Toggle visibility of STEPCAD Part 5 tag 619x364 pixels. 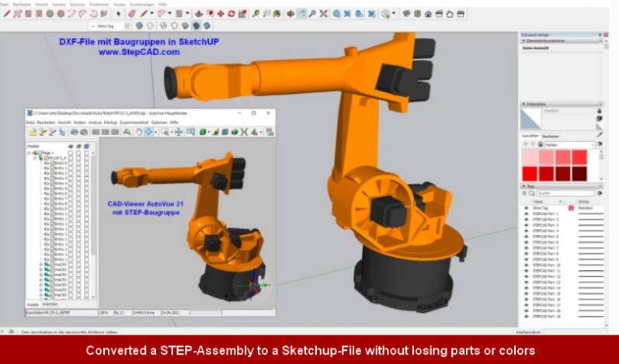[x=526, y=237]
